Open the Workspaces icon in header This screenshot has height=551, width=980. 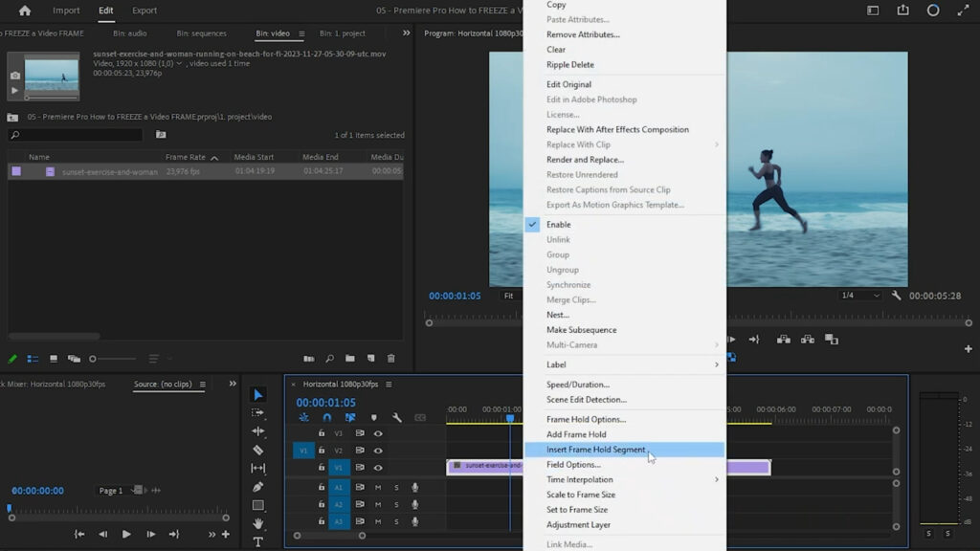(x=873, y=11)
